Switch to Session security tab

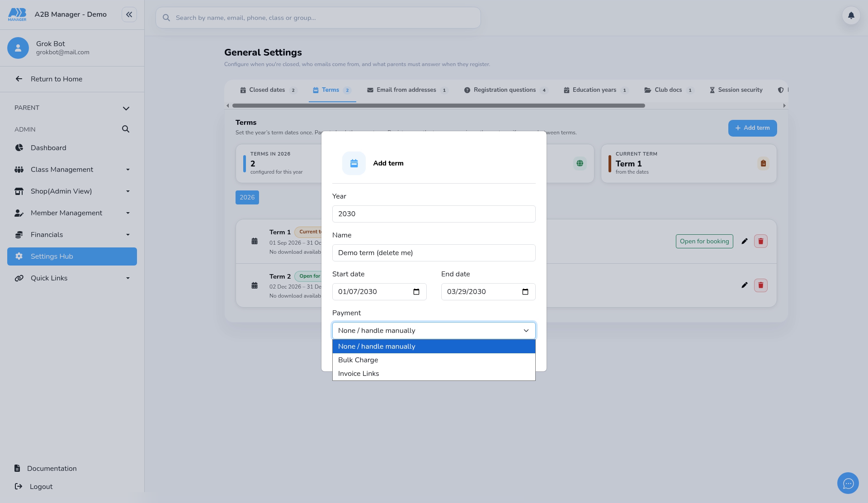click(x=736, y=90)
